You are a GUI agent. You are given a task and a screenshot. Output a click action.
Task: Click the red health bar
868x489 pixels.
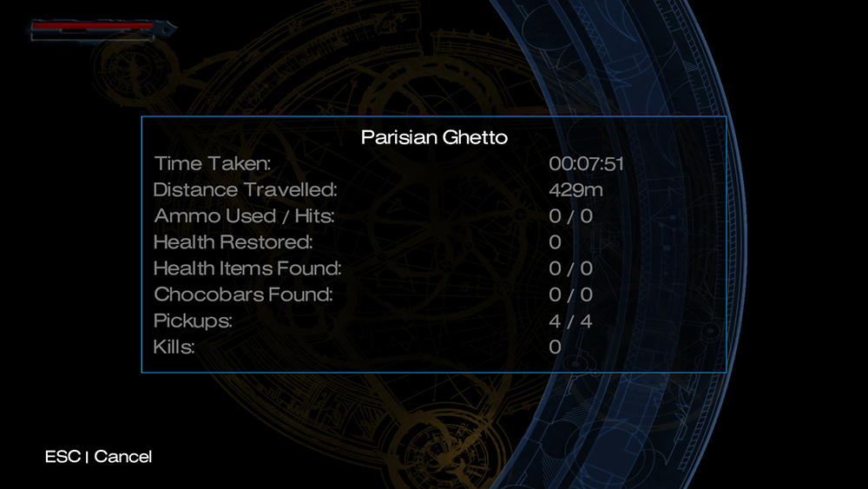click(92, 28)
